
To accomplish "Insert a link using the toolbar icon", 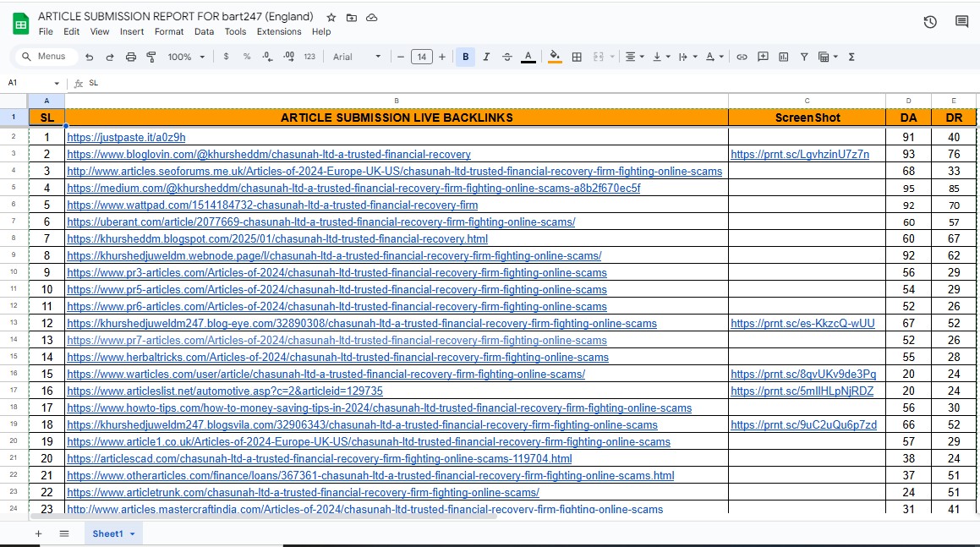I will point(742,57).
